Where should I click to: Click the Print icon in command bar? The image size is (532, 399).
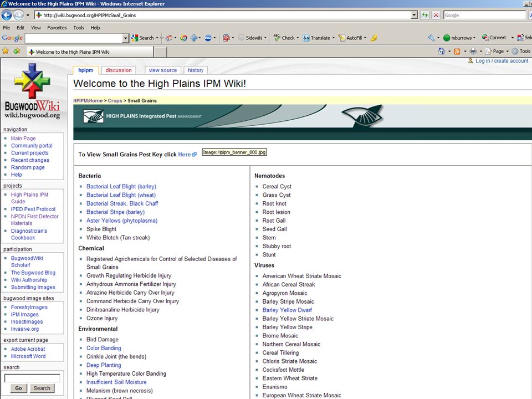coord(473,51)
